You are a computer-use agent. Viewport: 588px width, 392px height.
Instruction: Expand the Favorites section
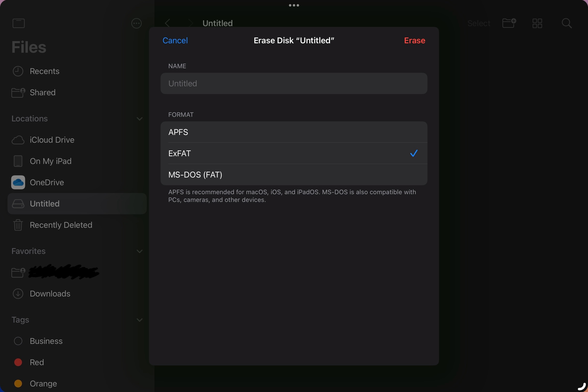click(140, 251)
